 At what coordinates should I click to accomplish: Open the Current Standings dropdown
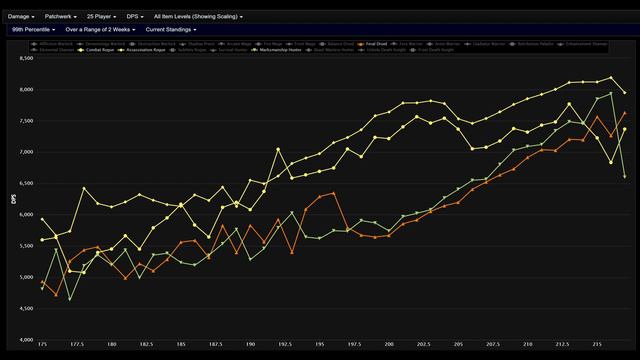pos(171,30)
